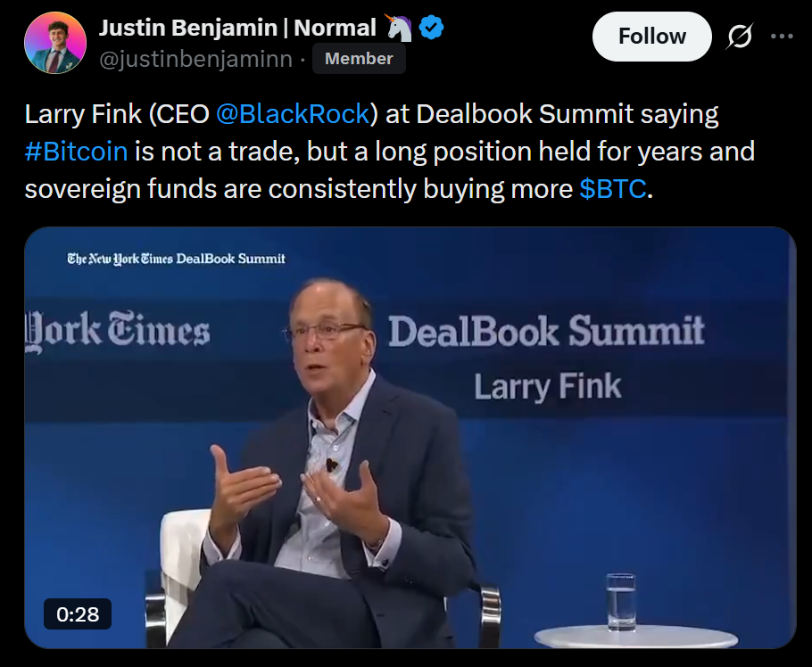Click the York Times backdrop text
Screen dimensions: 812x667
(x=118, y=331)
